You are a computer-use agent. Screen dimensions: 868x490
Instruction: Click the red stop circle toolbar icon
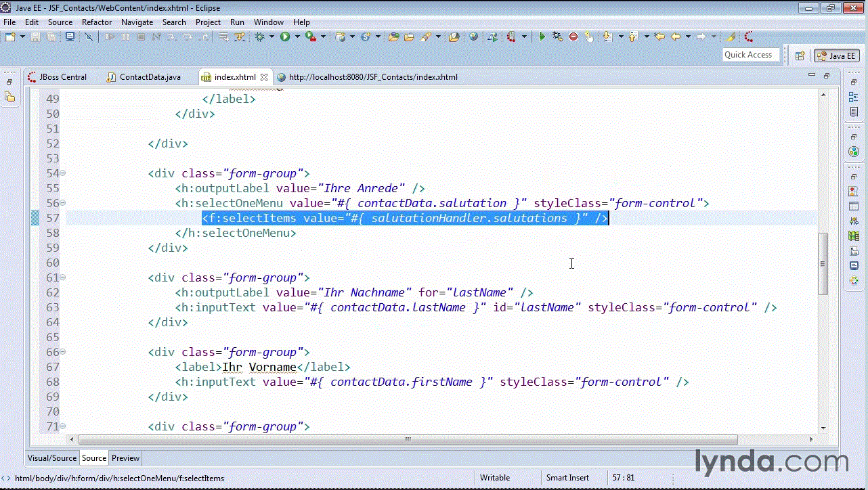(x=573, y=37)
